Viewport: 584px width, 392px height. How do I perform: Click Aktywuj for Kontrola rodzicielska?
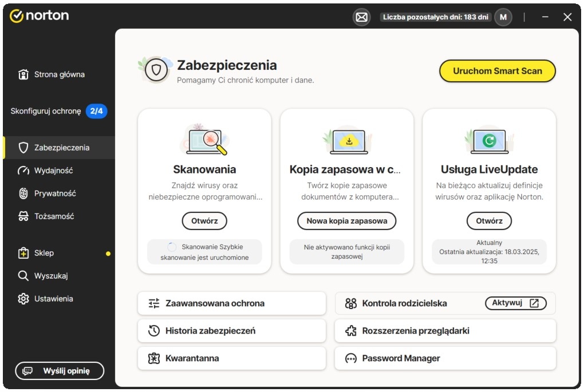(515, 303)
